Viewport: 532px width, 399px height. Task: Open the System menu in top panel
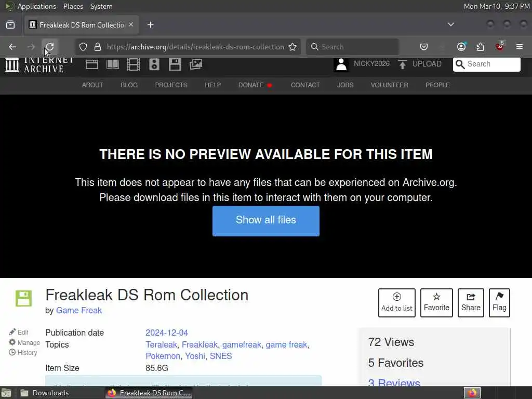pos(101,6)
